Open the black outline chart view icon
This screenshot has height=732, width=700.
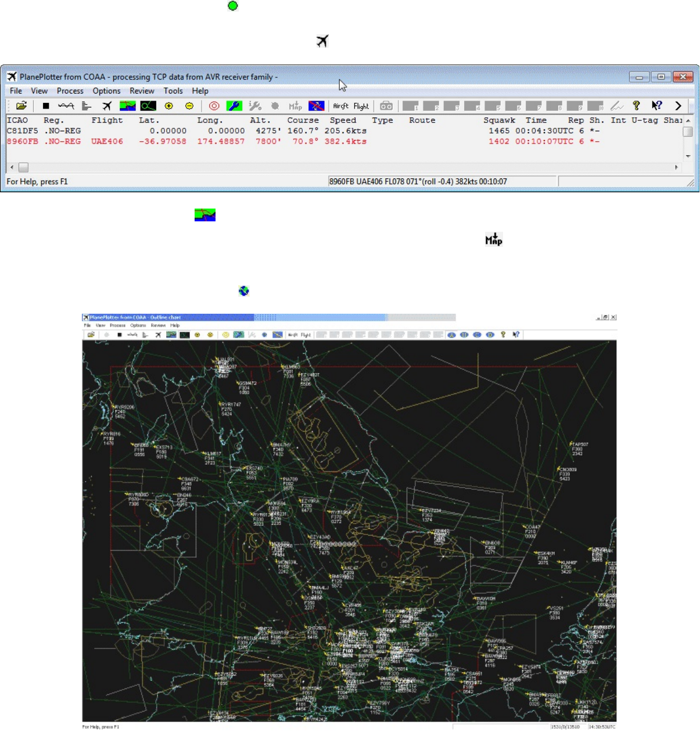click(148, 106)
